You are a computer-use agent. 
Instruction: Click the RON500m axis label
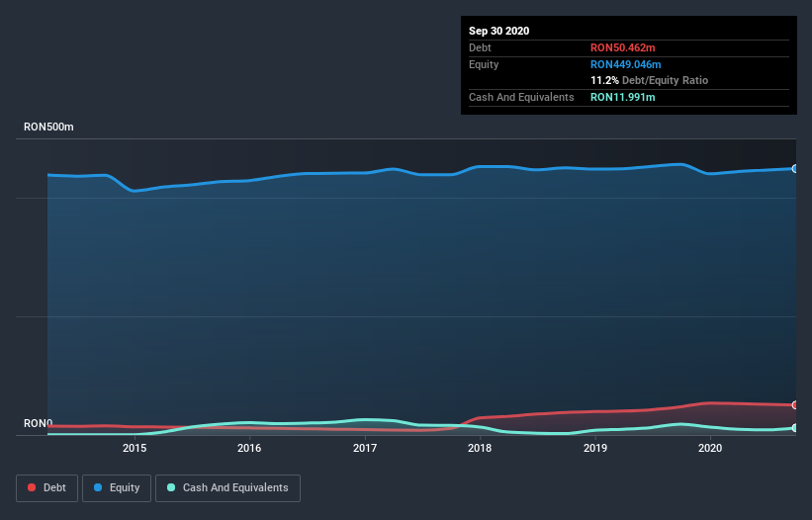pos(48,127)
